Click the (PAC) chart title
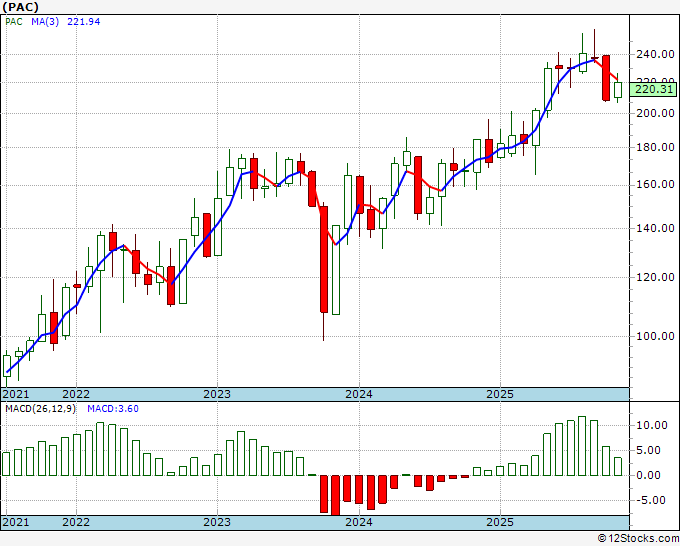 (20, 7)
